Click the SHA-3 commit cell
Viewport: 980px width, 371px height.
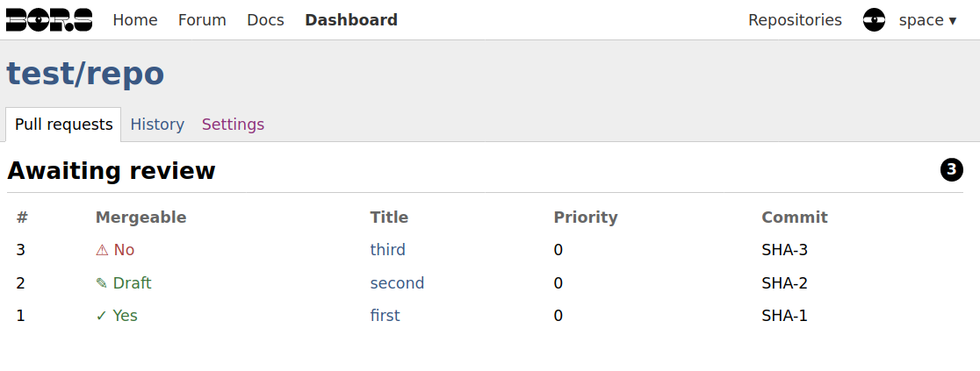pyautogui.click(x=784, y=250)
